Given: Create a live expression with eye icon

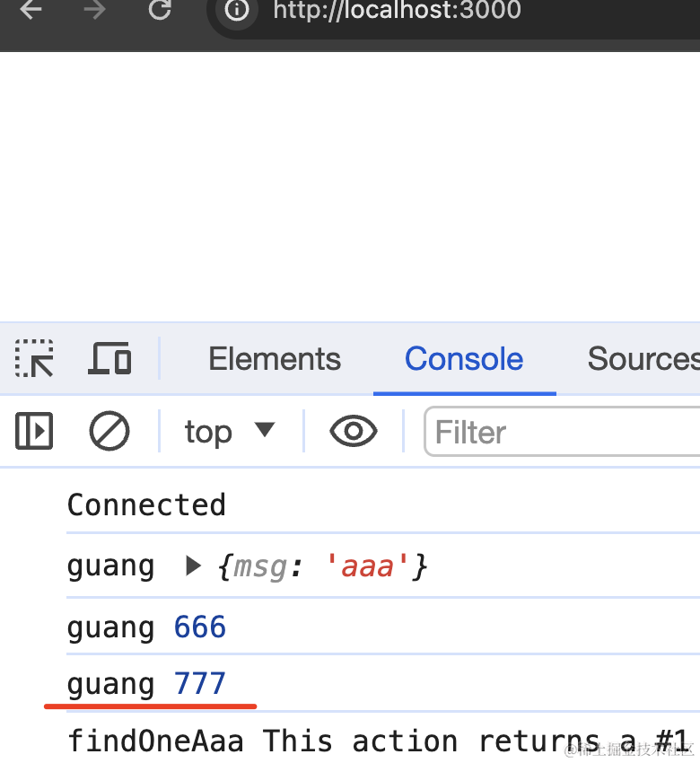Looking at the screenshot, I should pyautogui.click(x=354, y=432).
